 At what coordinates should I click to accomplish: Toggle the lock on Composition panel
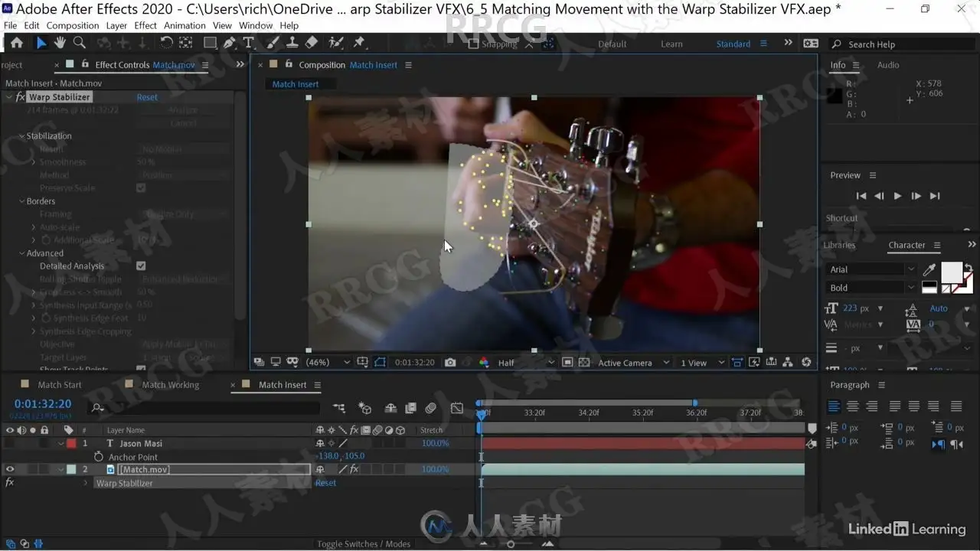pyautogui.click(x=289, y=64)
